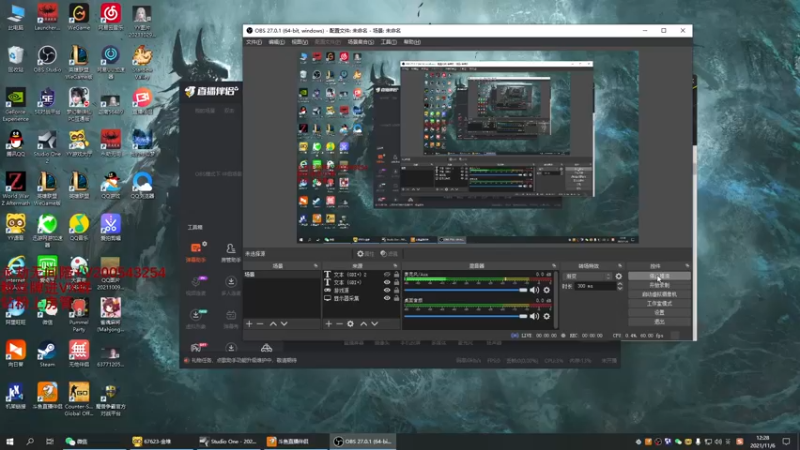Move source up in sources list

[363, 324]
